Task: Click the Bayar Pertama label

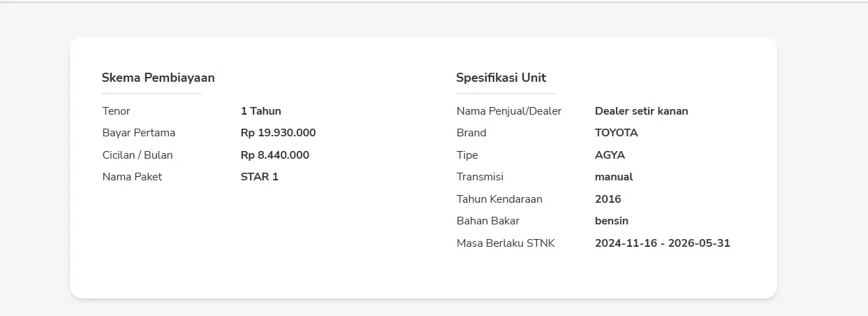Action: (138, 133)
